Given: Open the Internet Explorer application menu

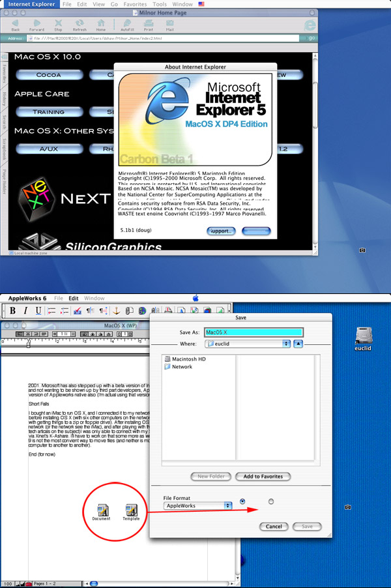Looking at the screenshot, I should (31, 4).
